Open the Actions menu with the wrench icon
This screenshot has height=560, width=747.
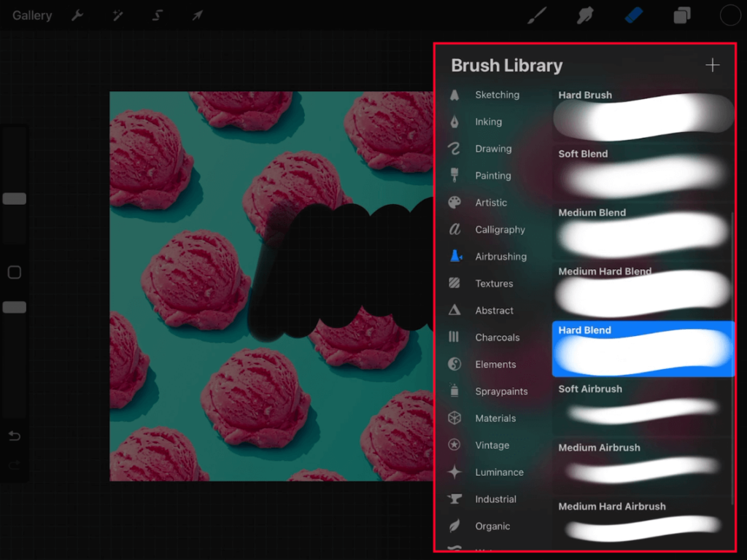click(77, 15)
